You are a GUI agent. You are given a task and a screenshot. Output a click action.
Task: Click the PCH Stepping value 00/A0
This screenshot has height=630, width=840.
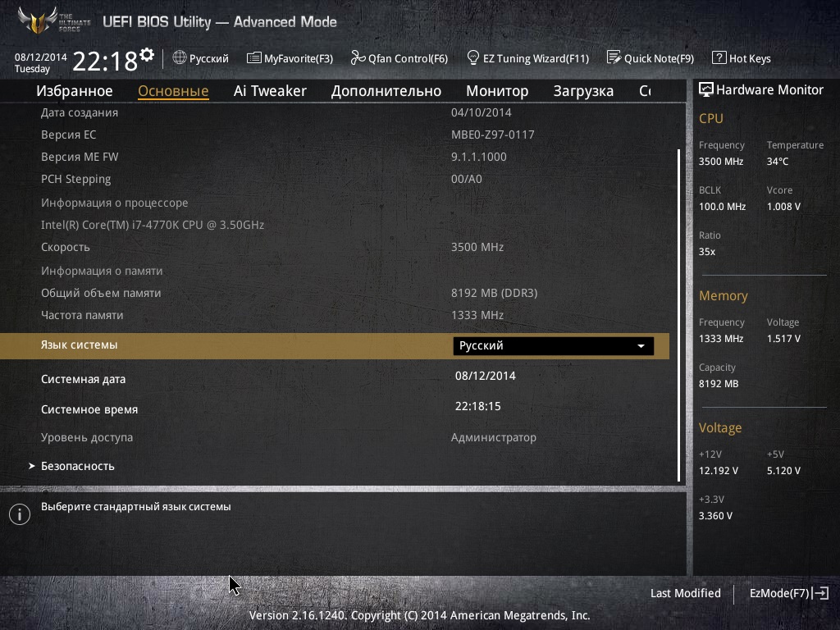coord(467,179)
